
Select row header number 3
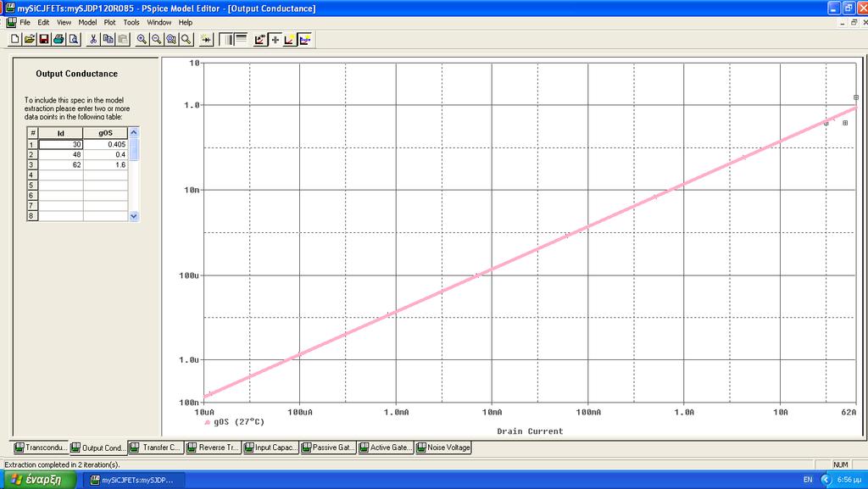point(32,165)
